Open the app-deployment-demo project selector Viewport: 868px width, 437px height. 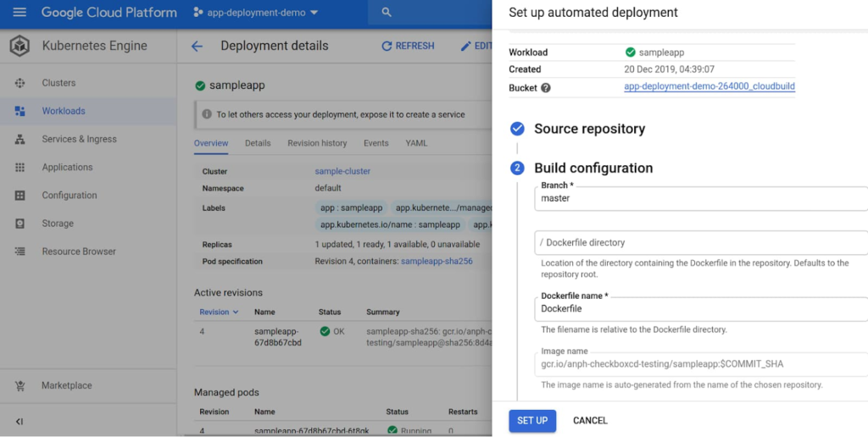[x=256, y=12]
